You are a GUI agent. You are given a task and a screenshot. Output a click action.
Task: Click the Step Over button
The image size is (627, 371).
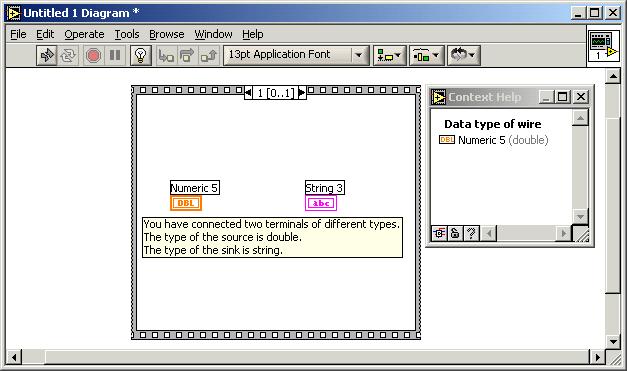tap(187, 55)
